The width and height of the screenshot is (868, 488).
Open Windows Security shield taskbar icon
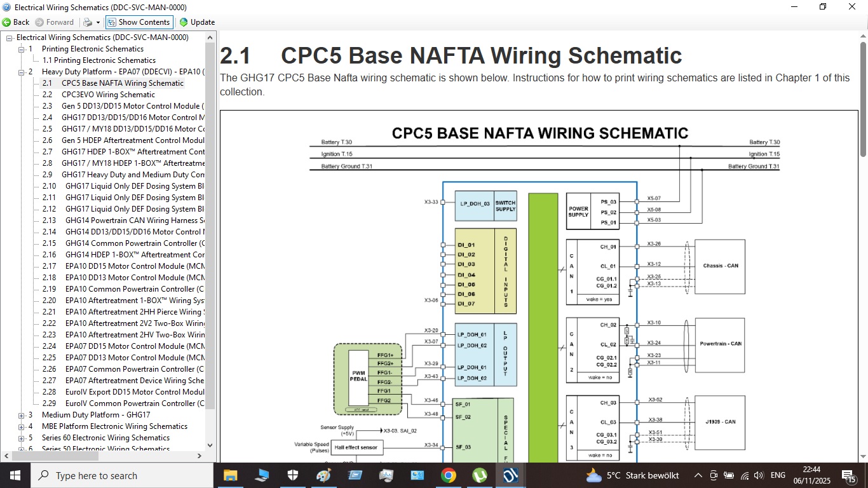point(292,475)
